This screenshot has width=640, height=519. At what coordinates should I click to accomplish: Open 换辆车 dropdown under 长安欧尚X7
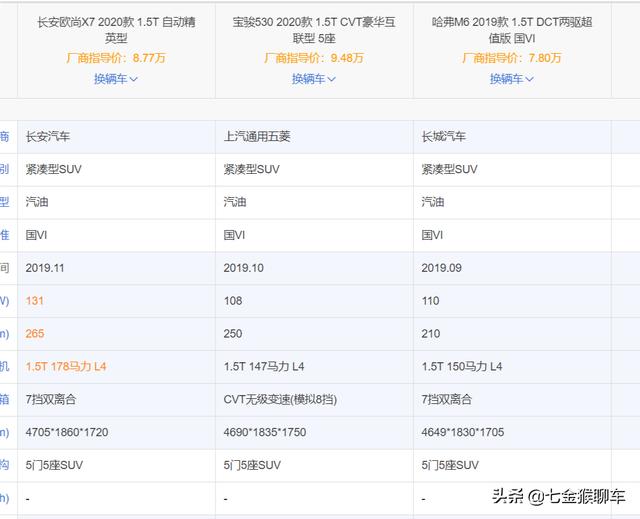tap(116, 79)
